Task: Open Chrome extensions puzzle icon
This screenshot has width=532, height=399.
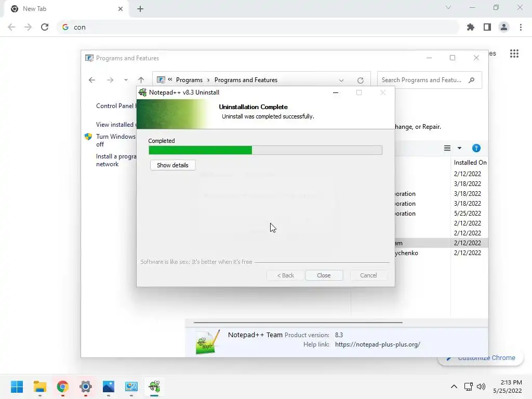Action: pyautogui.click(x=471, y=27)
